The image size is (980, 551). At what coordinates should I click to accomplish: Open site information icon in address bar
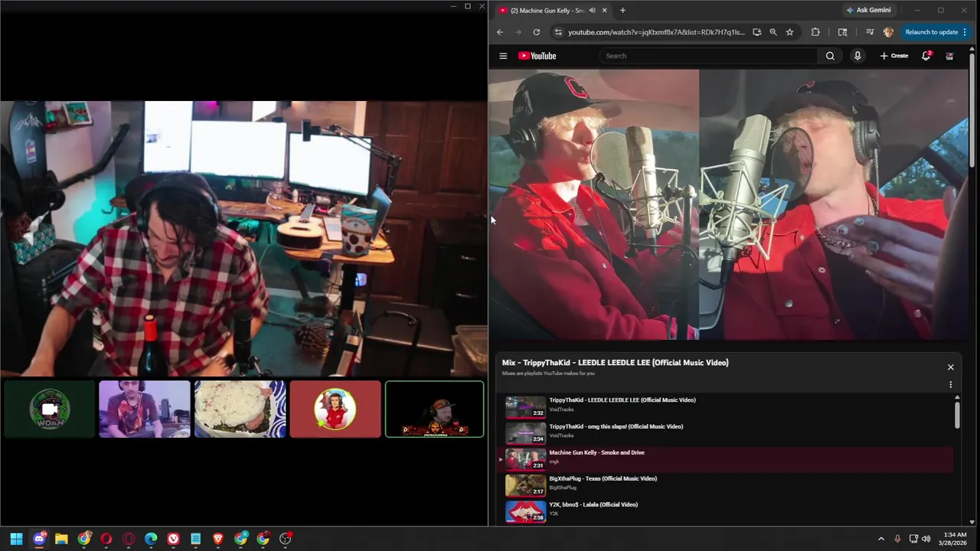tap(558, 32)
